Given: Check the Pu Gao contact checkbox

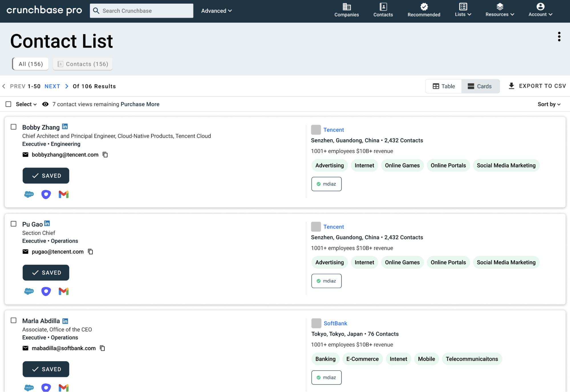Looking at the screenshot, I should (13, 224).
